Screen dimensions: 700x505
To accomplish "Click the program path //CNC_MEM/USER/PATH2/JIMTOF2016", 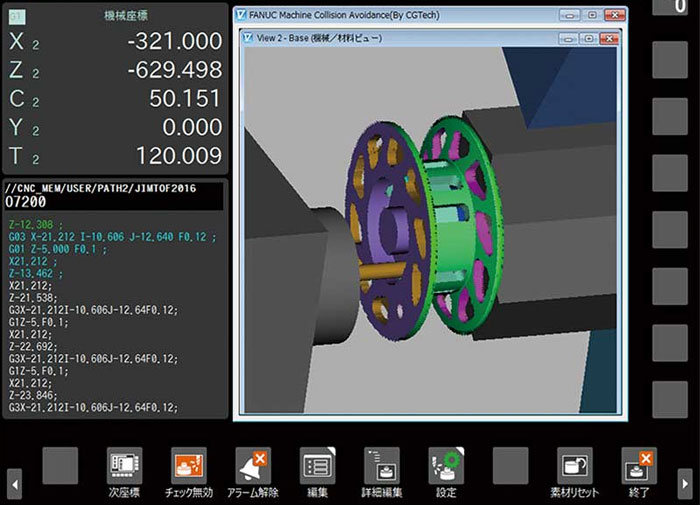I will pyautogui.click(x=100, y=188).
